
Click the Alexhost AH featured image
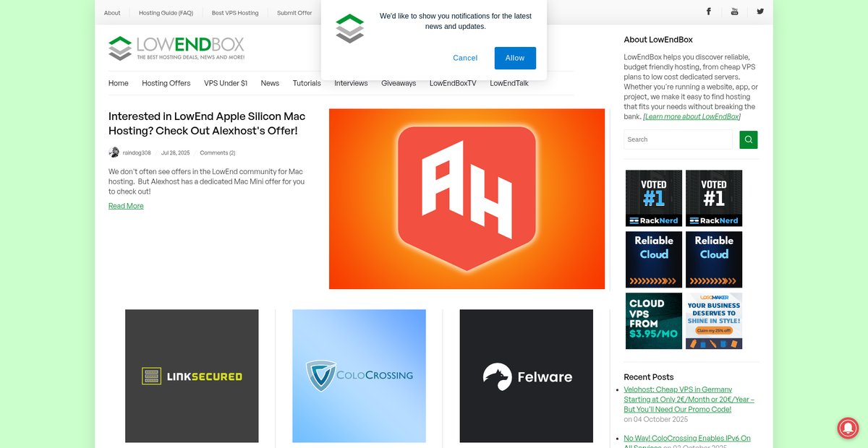(467, 199)
